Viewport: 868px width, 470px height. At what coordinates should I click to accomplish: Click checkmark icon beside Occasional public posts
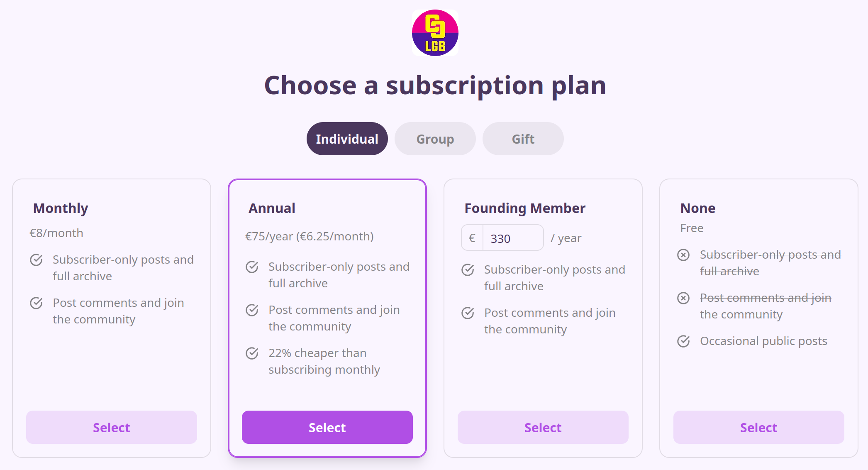click(683, 341)
